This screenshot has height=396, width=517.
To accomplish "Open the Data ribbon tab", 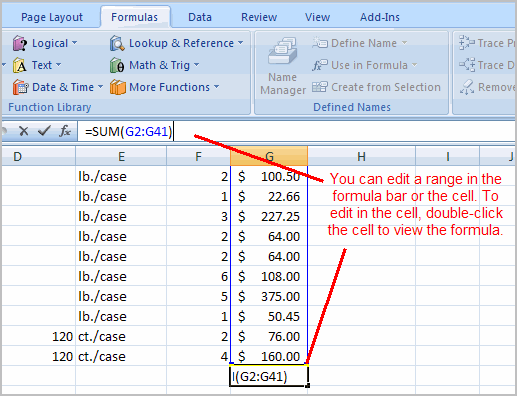I will coord(200,17).
